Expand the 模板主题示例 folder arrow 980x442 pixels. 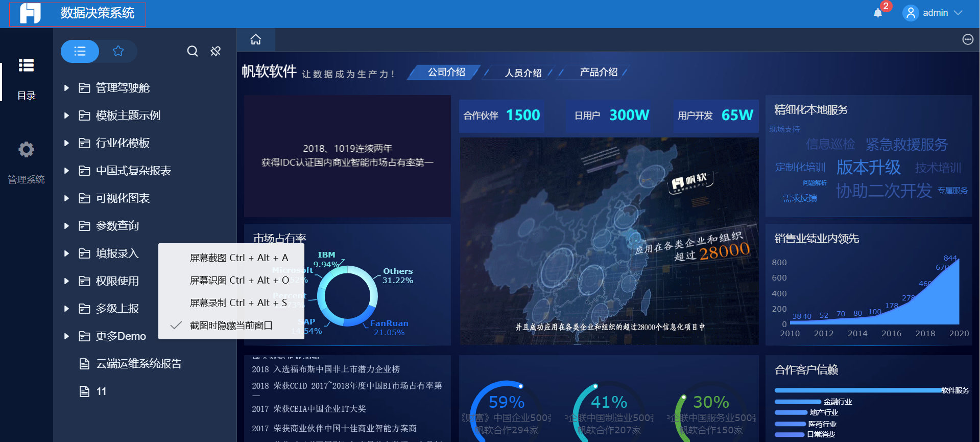[x=66, y=115]
